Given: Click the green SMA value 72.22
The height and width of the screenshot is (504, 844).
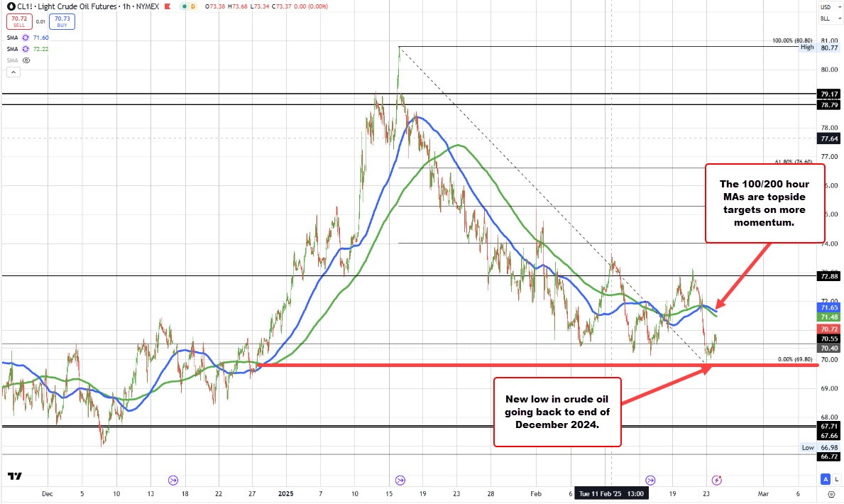Looking at the screenshot, I should (x=41, y=49).
